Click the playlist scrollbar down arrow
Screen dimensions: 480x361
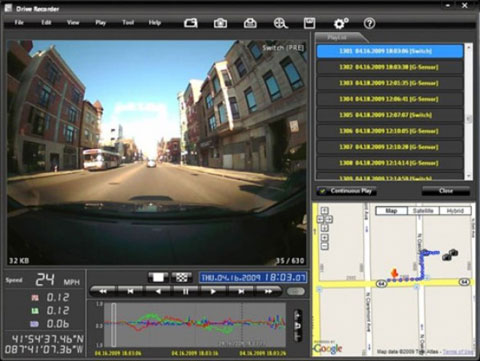pyautogui.click(x=469, y=176)
